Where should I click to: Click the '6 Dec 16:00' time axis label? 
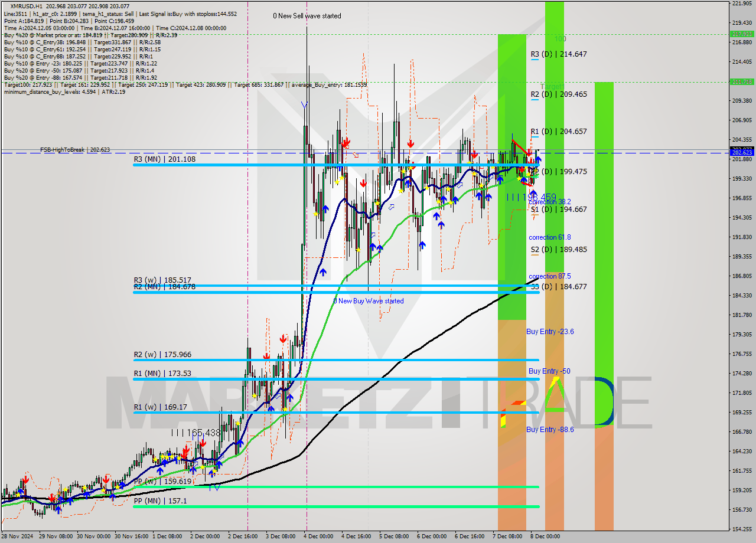pos(471,537)
